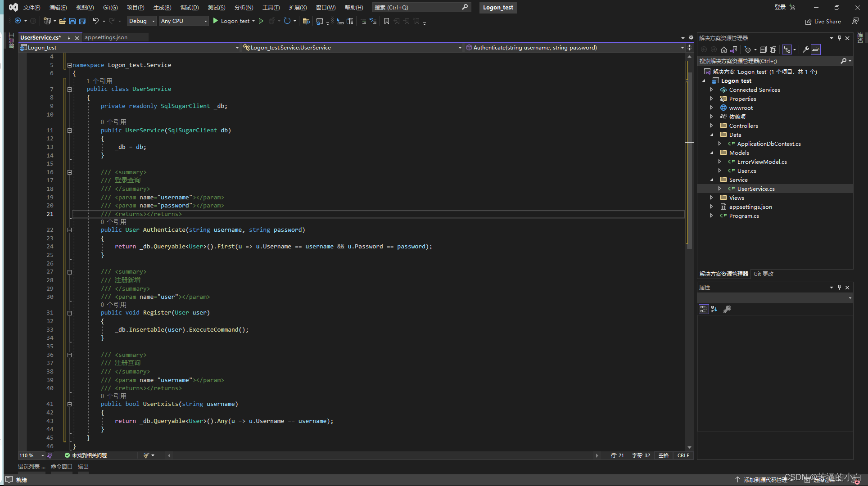This screenshot has height=486, width=868.
Task: Toggle the nested file view button
Action: click(x=787, y=49)
